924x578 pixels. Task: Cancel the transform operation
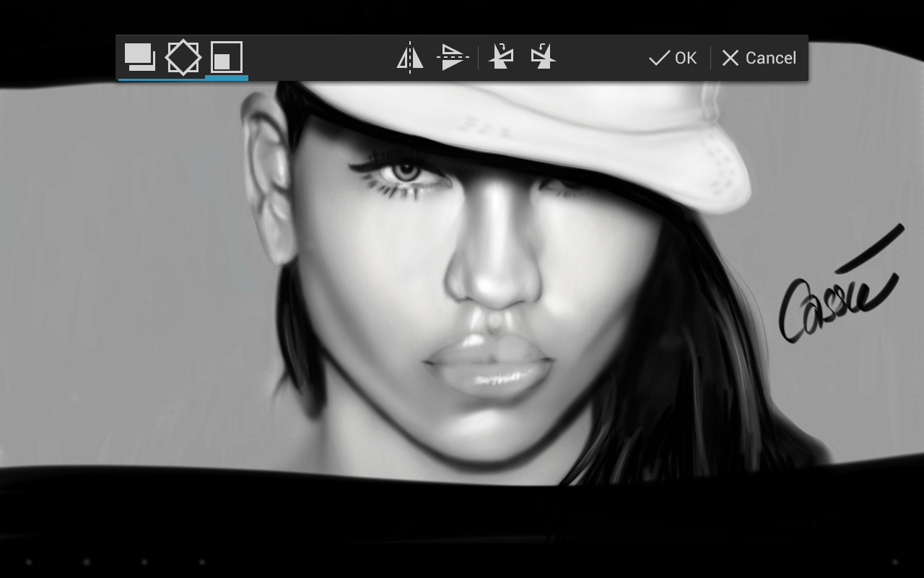click(x=759, y=58)
